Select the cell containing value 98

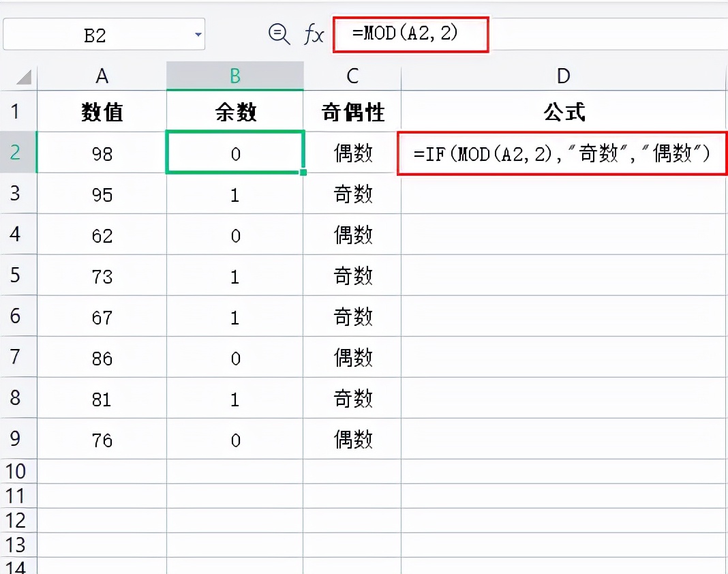(x=101, y=153)
